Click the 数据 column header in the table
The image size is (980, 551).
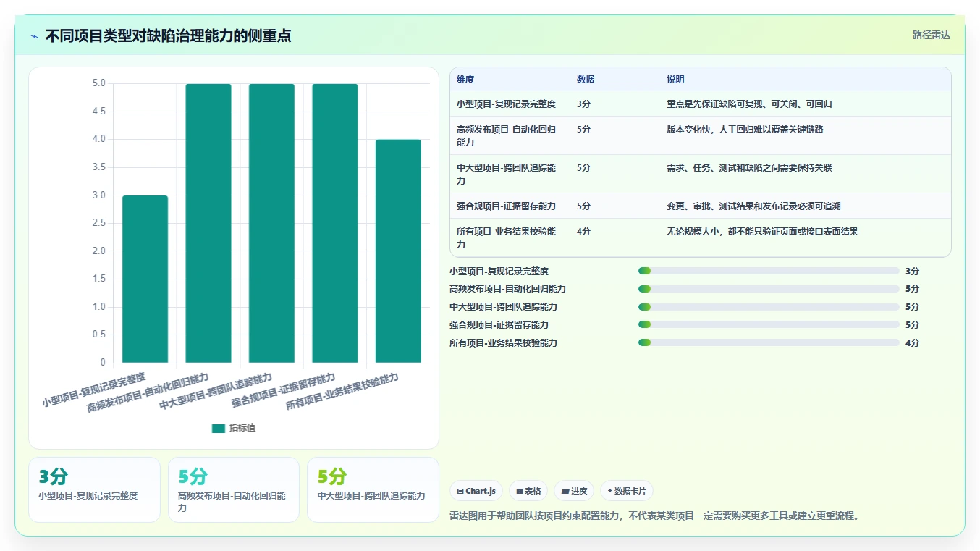click(586, 80)
